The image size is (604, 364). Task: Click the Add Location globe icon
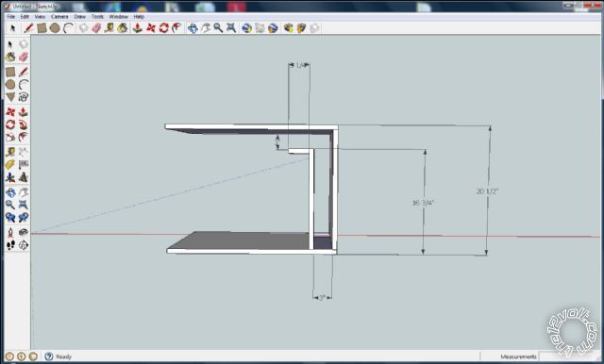click(x=247, y=28)
